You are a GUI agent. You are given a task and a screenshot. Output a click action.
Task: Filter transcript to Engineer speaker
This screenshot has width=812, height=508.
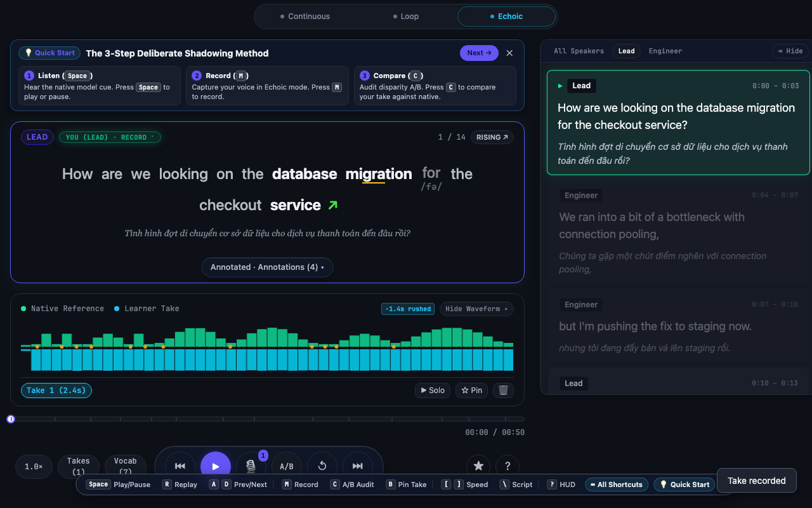[665, 51]
